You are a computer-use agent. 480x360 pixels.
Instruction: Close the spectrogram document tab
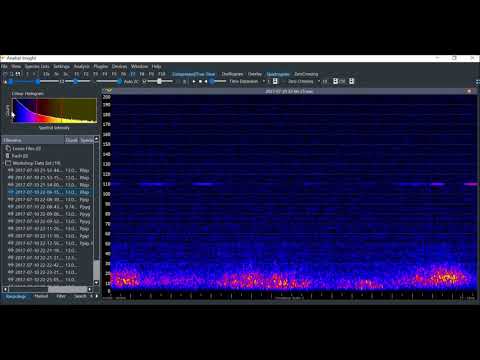(469, 91)
